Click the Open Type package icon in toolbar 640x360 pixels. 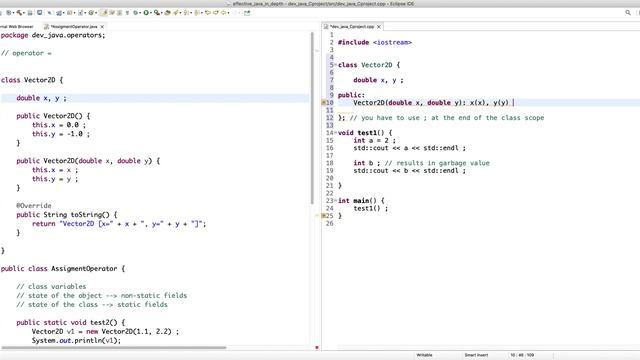click(167, 13)
